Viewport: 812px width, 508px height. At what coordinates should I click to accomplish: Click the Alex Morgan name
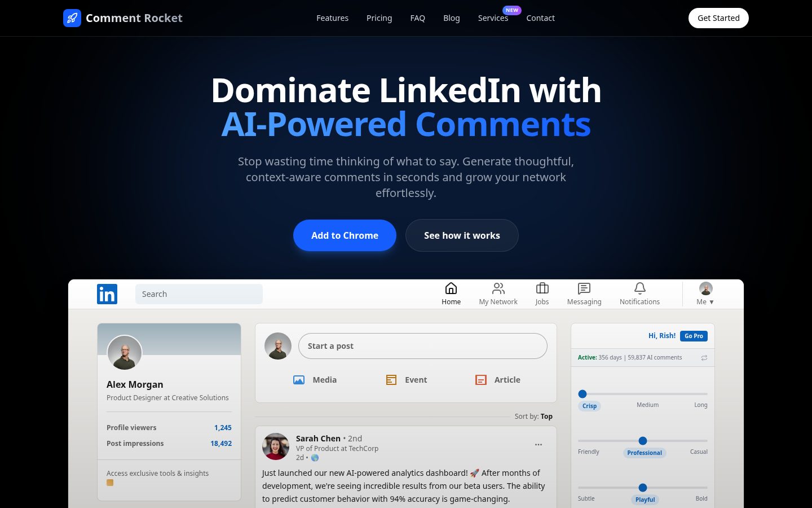pyautogui.click(x=135, y=384)
